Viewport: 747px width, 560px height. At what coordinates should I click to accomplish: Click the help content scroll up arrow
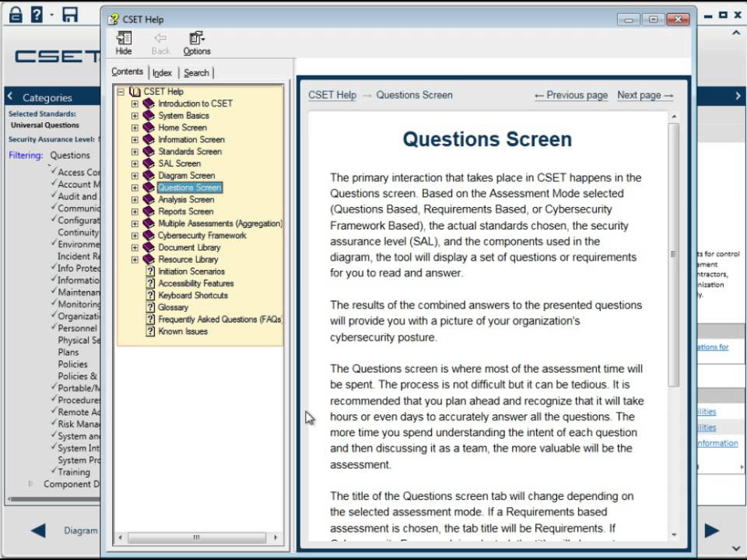[674, 117]
